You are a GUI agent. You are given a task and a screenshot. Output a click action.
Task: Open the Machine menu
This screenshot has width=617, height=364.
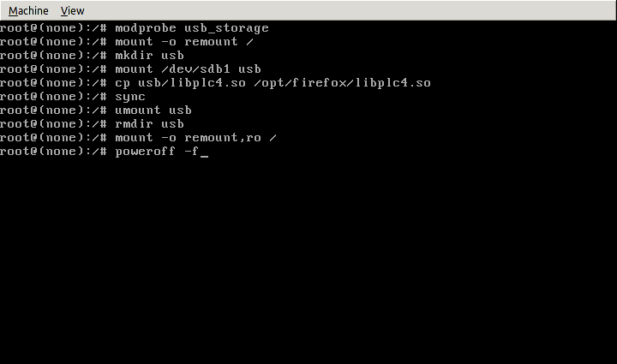tap(28, 10)
